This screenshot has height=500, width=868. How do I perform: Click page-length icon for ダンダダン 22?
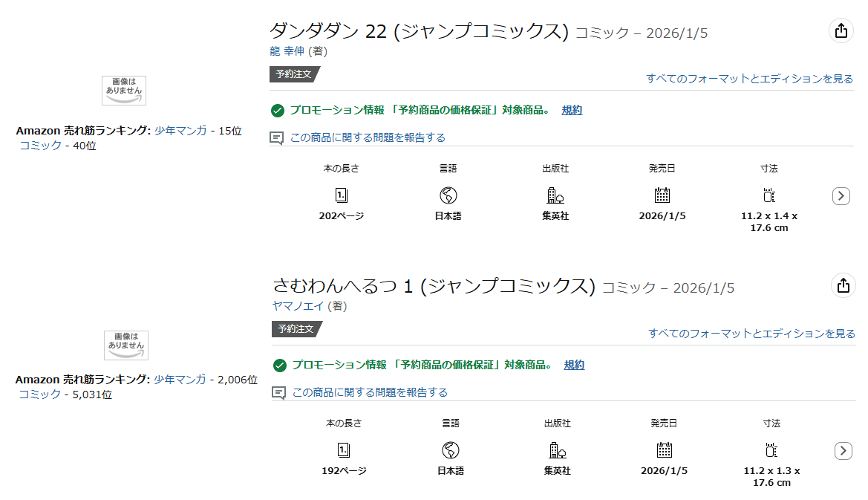click(x=342, y=195)
